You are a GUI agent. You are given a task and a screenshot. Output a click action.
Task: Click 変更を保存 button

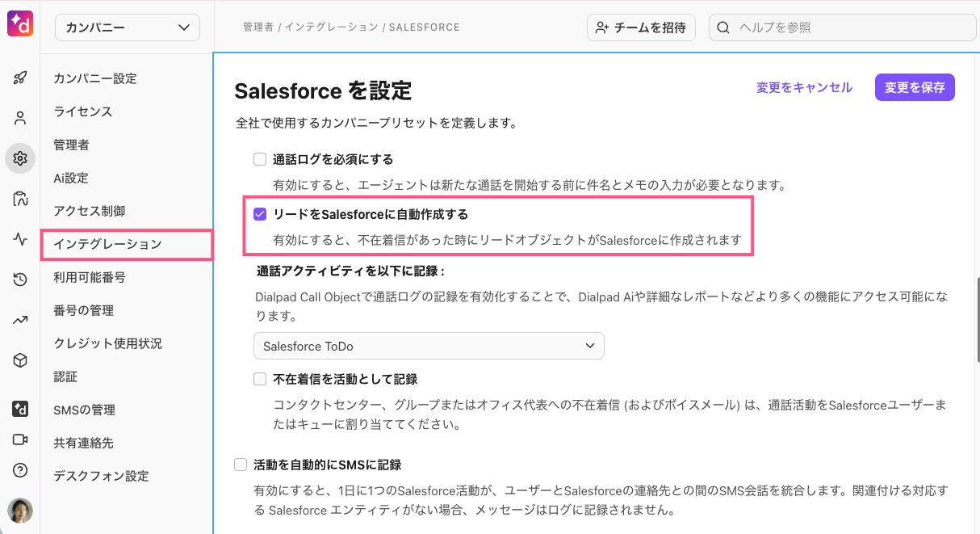pyautogui.click(x=915, y=87)
